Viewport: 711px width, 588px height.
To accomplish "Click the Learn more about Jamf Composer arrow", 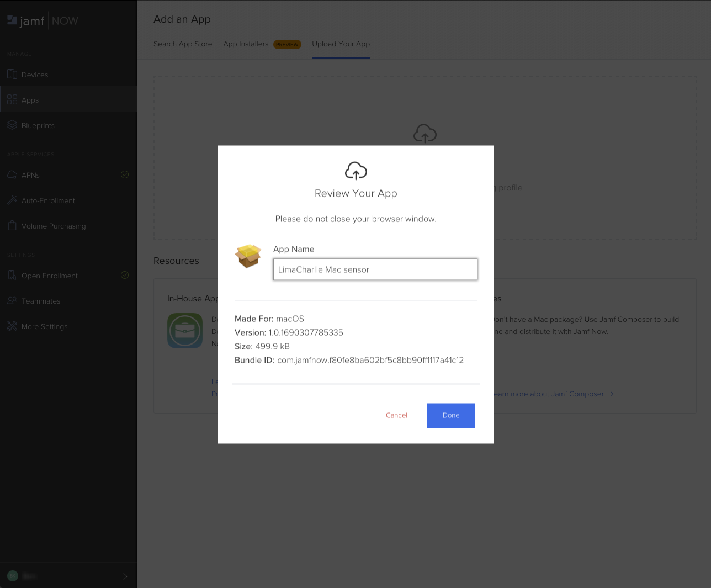I will click(x=612, y=394).
